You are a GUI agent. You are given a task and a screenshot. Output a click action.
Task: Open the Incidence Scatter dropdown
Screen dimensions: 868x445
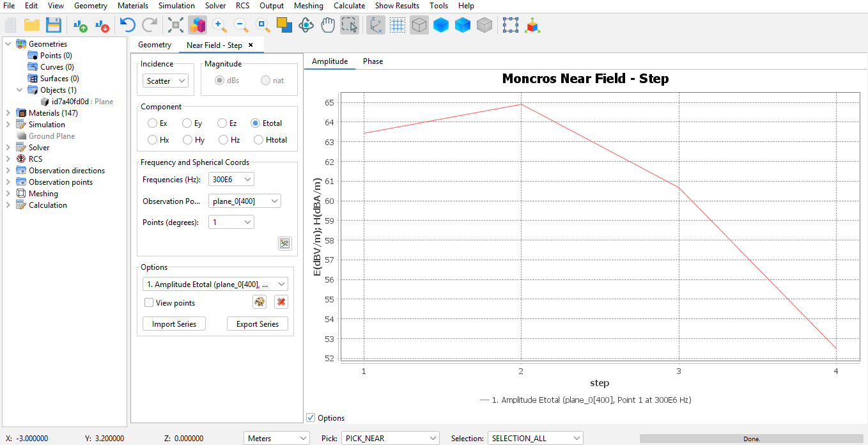pos(165,81)
